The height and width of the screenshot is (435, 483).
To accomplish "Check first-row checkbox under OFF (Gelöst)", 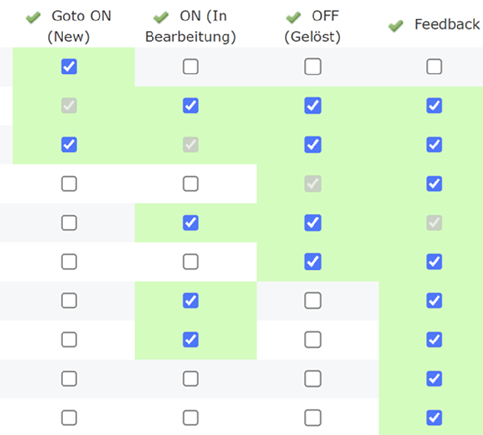I will pos(313,67).
